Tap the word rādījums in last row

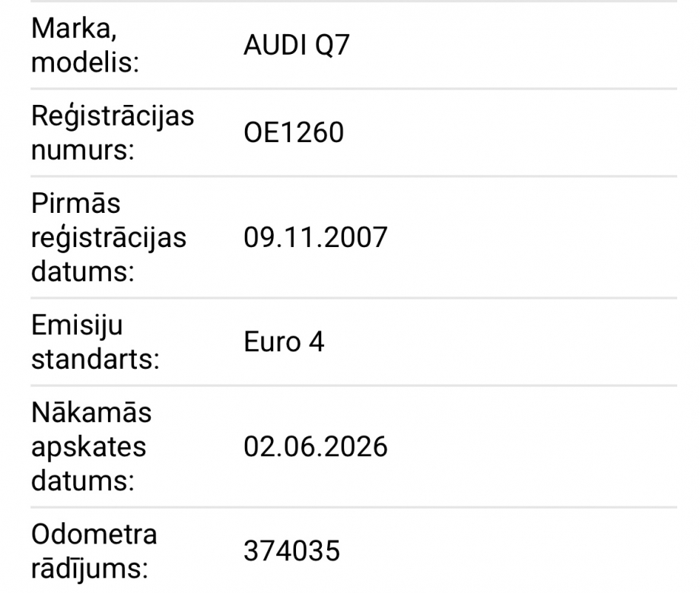(89, 569)
